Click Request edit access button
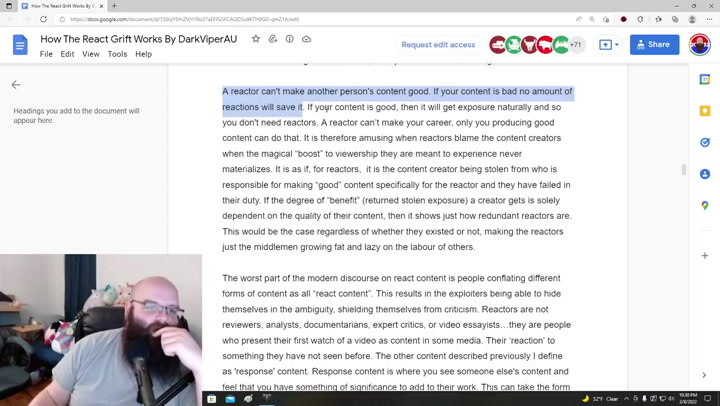Screen dimensions: 720x406 (x=438, y=45)
